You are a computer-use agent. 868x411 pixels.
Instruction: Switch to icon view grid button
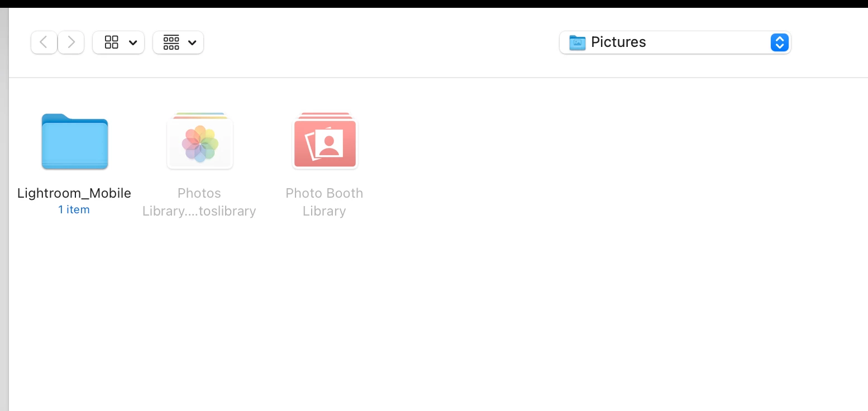point(112,42)
